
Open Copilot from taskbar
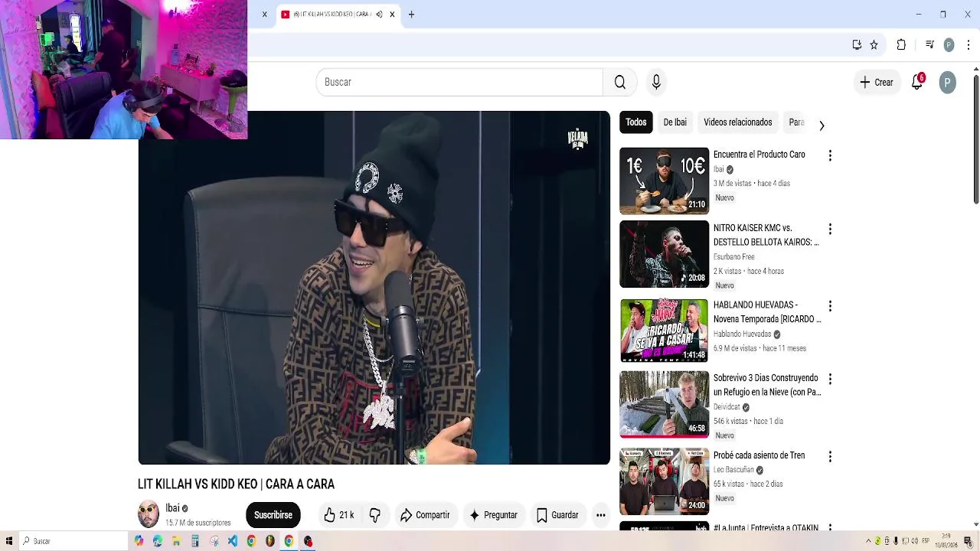tap(139, 541)
